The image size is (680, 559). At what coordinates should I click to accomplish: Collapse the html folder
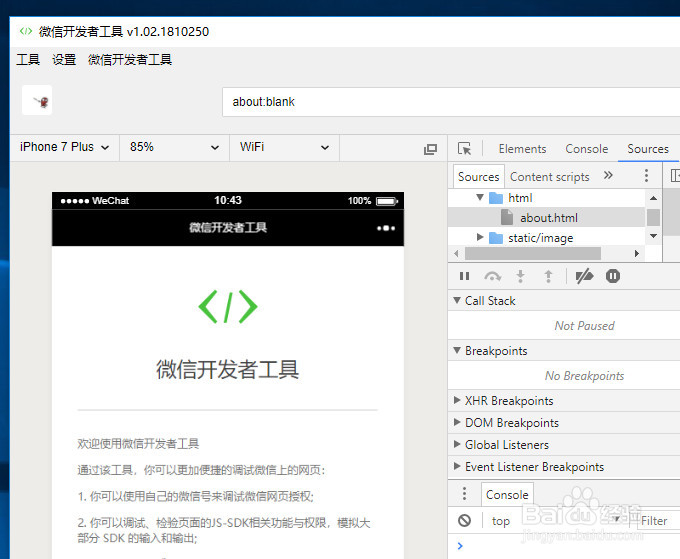tap(480, 197)
